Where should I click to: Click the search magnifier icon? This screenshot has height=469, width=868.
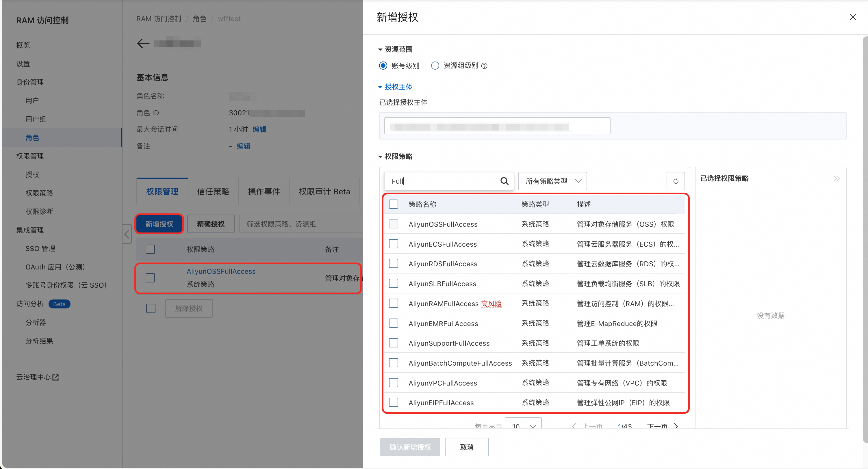tap(504, 181)
